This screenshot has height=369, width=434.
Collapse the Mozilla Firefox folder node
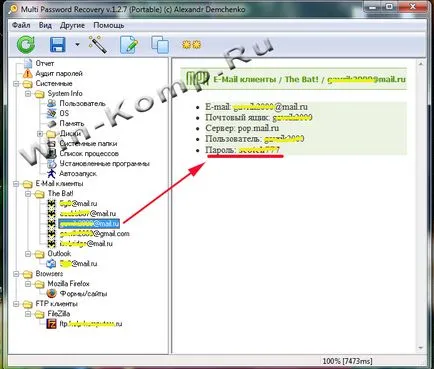(x=28, y=284)
